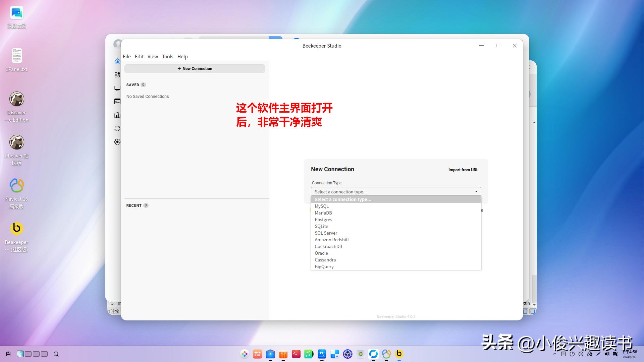This screenshot has height=362, width=644.
Task: Open the View menu
Action: pos(153,56)
